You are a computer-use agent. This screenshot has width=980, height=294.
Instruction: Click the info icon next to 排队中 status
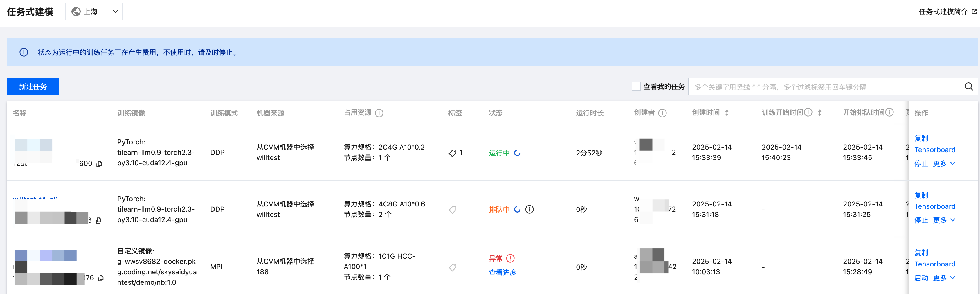click(529, 209)
